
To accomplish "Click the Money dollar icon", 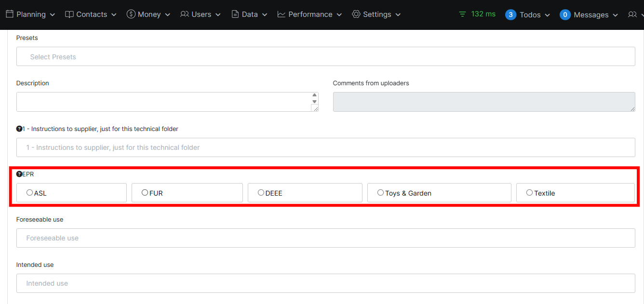I will point(131,14).
